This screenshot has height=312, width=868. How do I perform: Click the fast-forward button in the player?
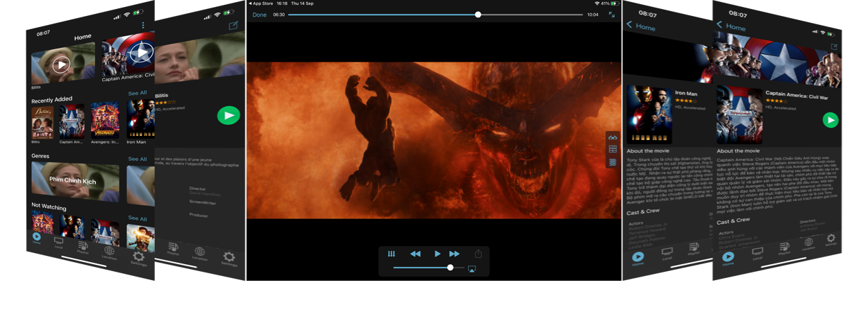[x=454, y=254]
